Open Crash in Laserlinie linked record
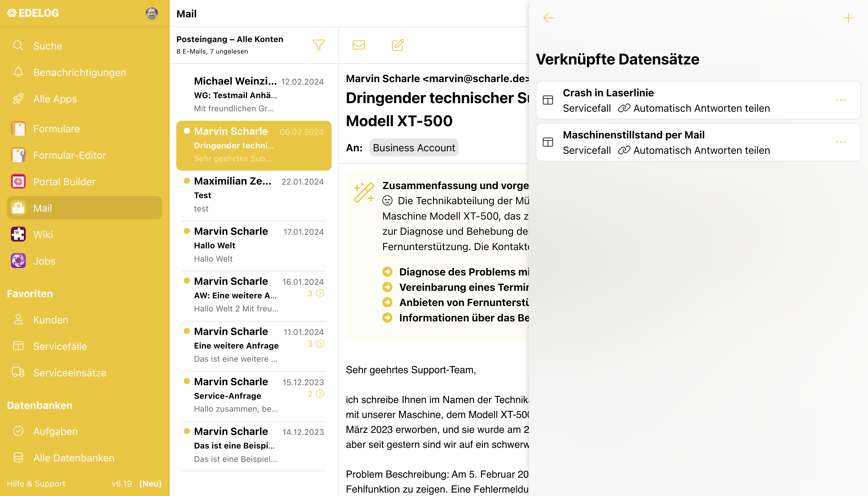Screen dimensions: 868x496 698,100
